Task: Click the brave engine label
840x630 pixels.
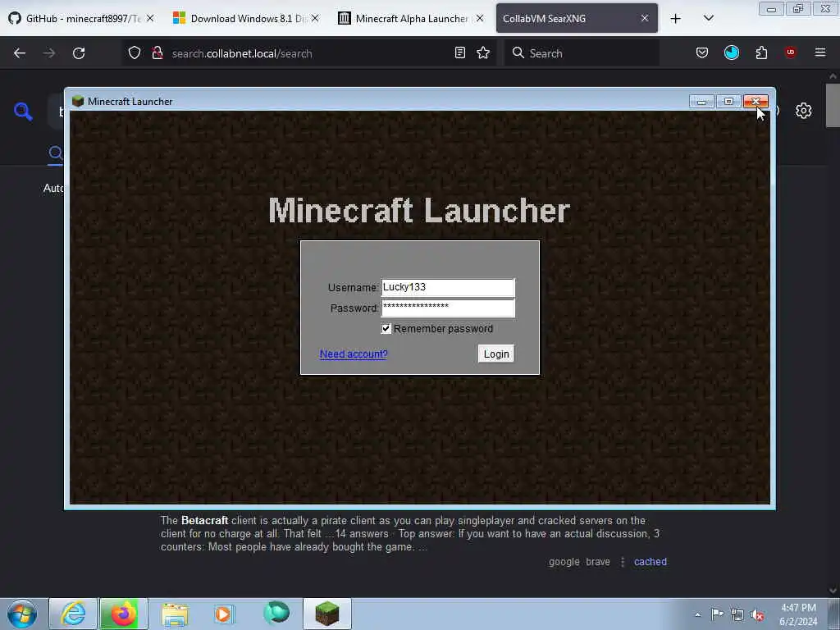Action: tap(598, 561)
